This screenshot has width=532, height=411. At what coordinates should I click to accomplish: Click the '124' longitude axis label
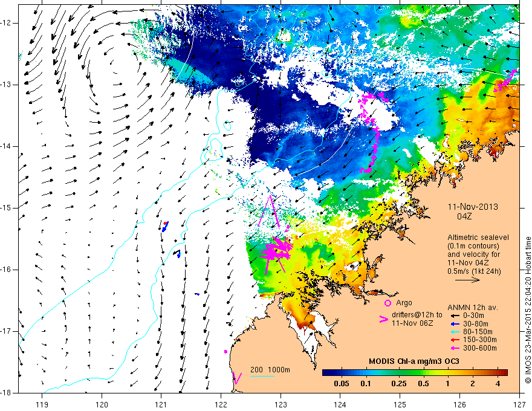click(340, 405)
